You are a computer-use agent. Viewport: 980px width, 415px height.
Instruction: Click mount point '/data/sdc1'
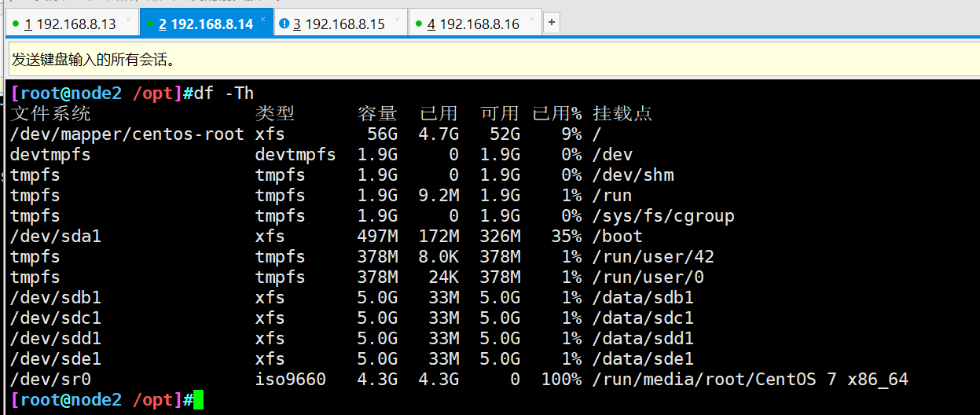click(643, 318)
